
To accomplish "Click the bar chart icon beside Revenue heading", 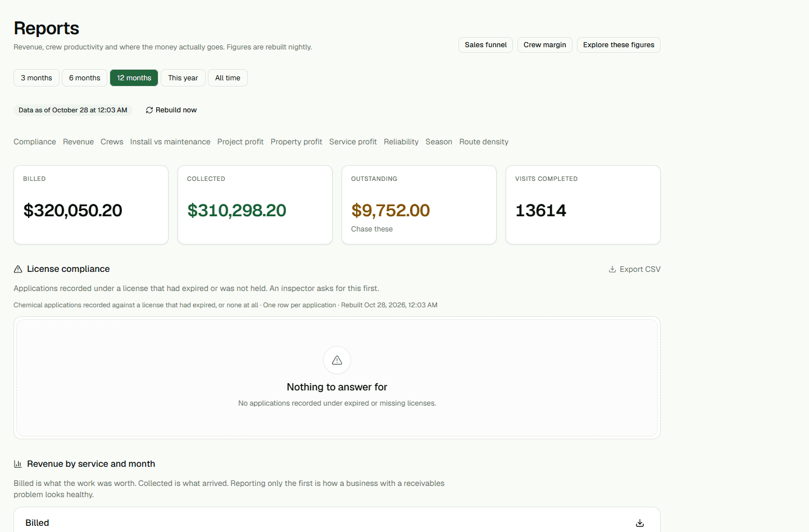I will pyautogui.click(x=18, y=464).
